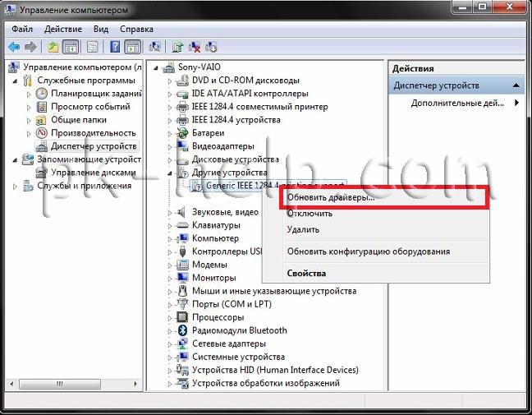This screenshot has height=415, width=532.
Task: Toggle the Show/Hide Console Tree toolbar button
Action: (x=71, y=47)
